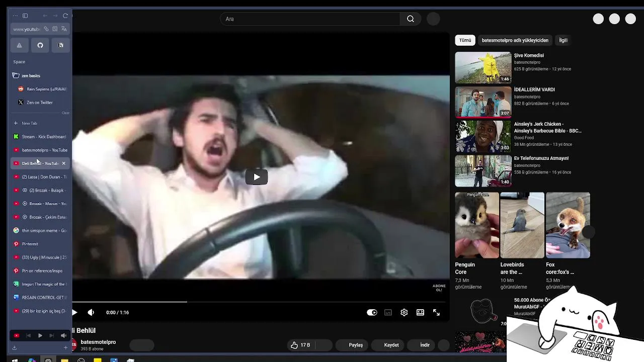Viewport: 644px width, 362px height.
Task: Switch to the Pinterest tab
Action: (x=40, y=244)
